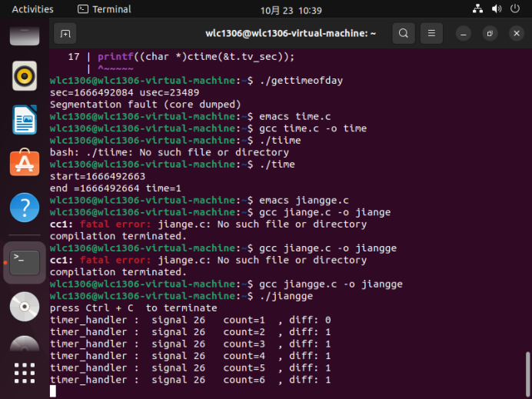
Task: Open the Activities overview
Action: click(x=32, y=9)
